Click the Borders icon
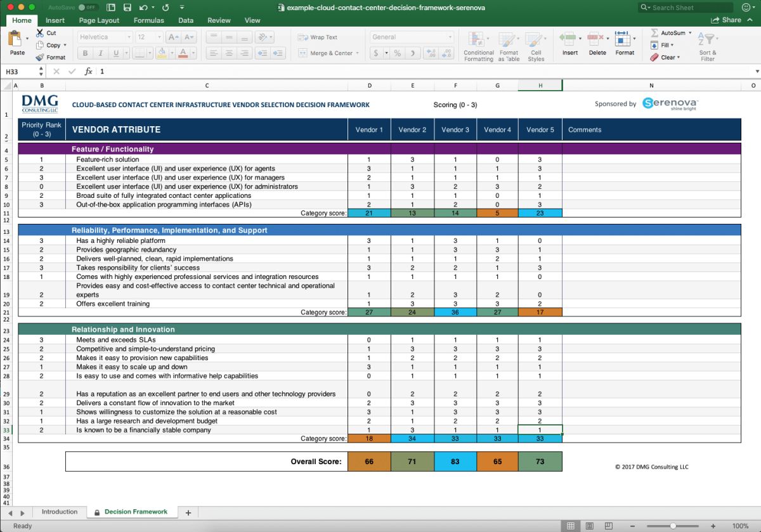This screenshot has width=761, height=532. (139, 53)
